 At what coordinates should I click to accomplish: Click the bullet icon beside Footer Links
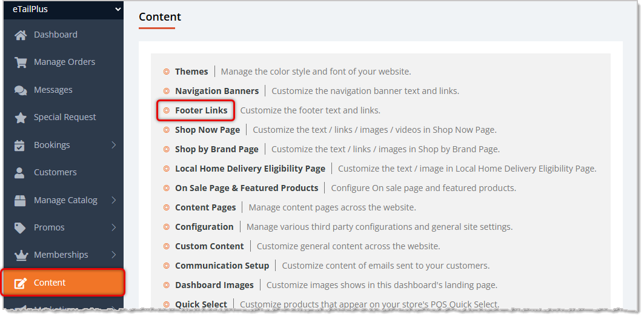(167, 110)
